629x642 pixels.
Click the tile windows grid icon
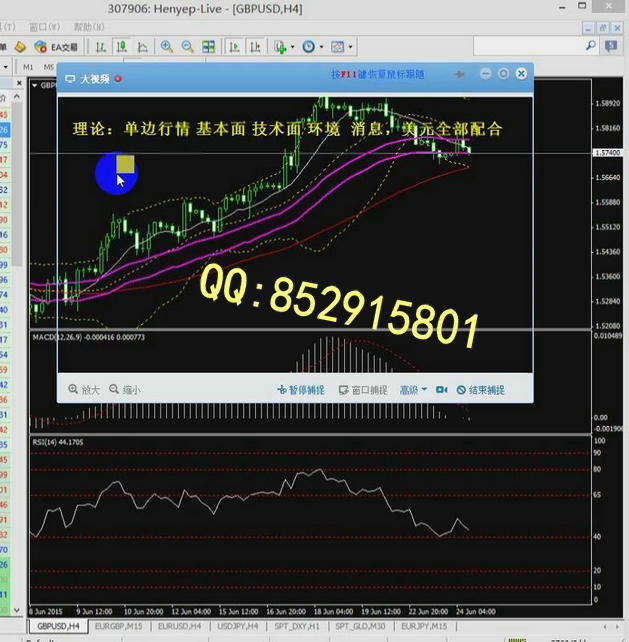tap(208, 47)
